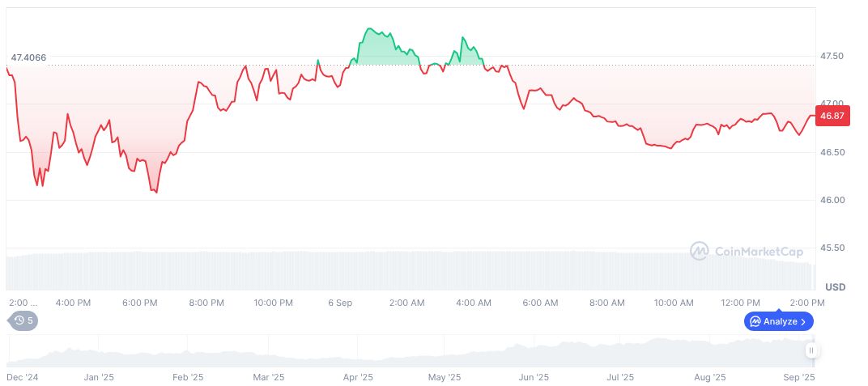The image size is (868, 386).
Task: Click the 47.4066 opening price label
Action: coord(28,57)
